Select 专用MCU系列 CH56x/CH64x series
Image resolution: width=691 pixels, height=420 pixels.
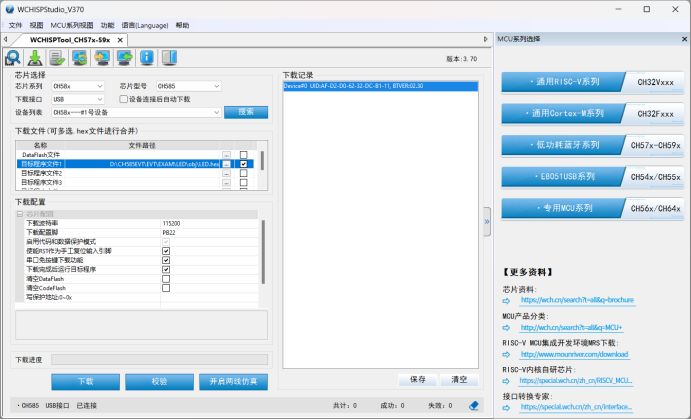click(593, 209)
